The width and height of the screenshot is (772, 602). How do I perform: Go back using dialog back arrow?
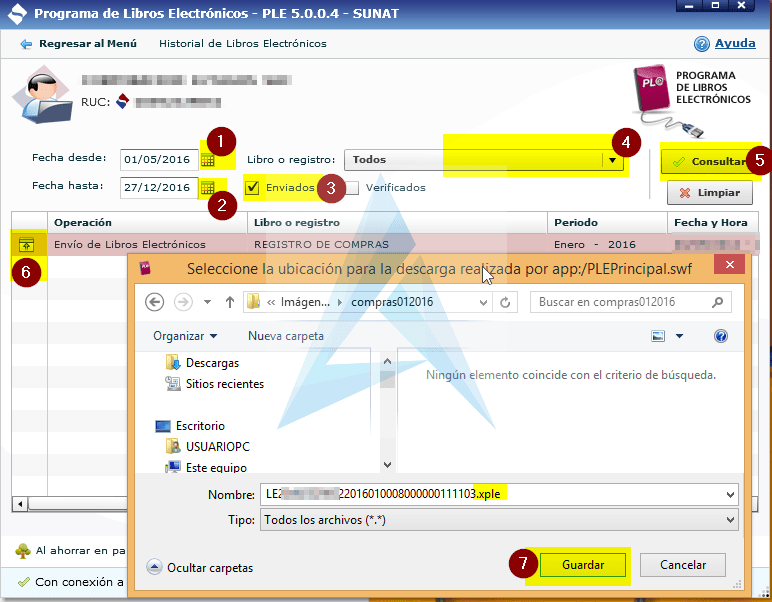[155, 302]
